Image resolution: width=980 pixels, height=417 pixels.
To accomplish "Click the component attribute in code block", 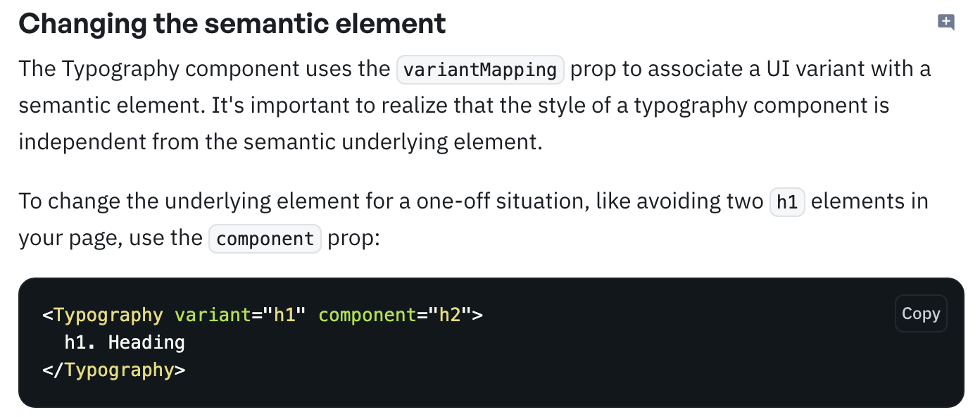I will (367, 314).
